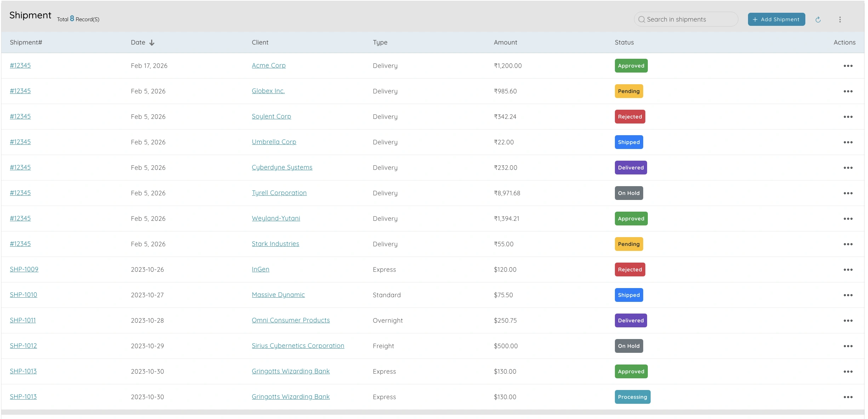
Task: Open actions menu for Tyrell Corporation row
Action: pos(848,193)
